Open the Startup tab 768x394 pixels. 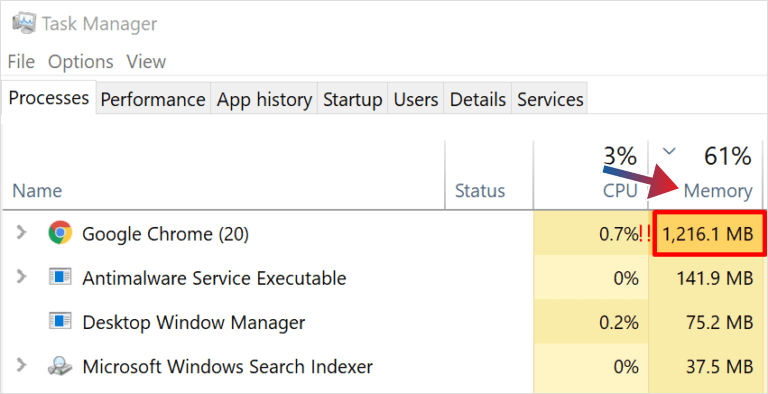click(353, 99)
